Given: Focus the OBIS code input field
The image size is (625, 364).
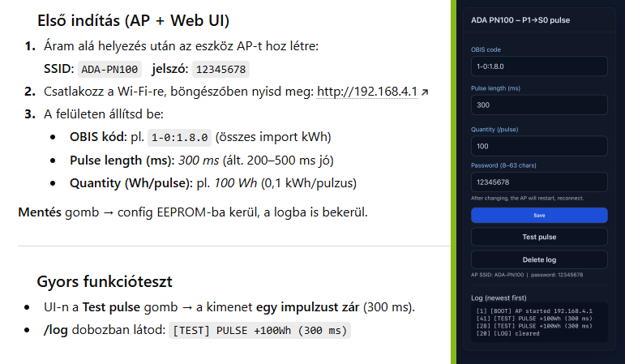Looking at the screenshot, I should 539,67.
